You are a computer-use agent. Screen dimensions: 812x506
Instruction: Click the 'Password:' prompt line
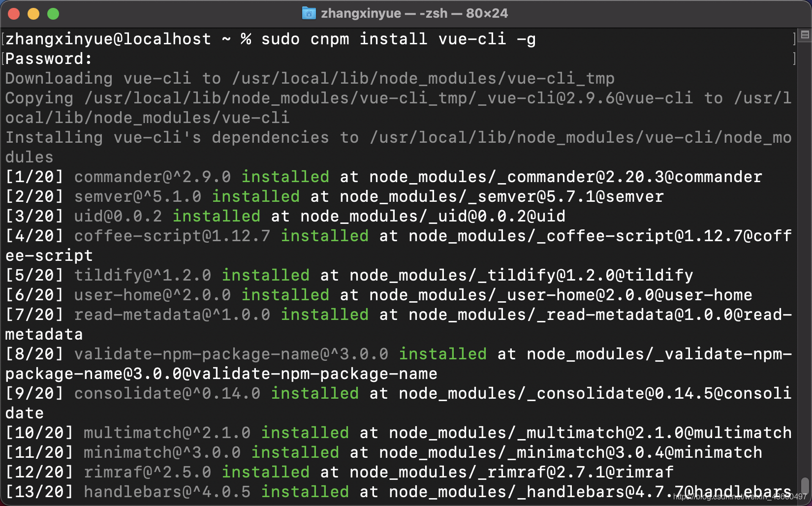click(49, 59)
